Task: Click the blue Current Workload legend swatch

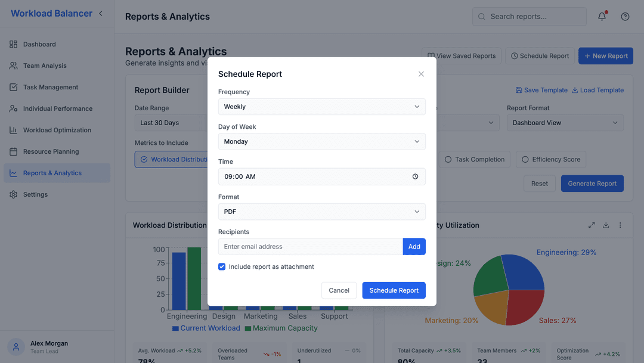Action: tap(175, 328)
